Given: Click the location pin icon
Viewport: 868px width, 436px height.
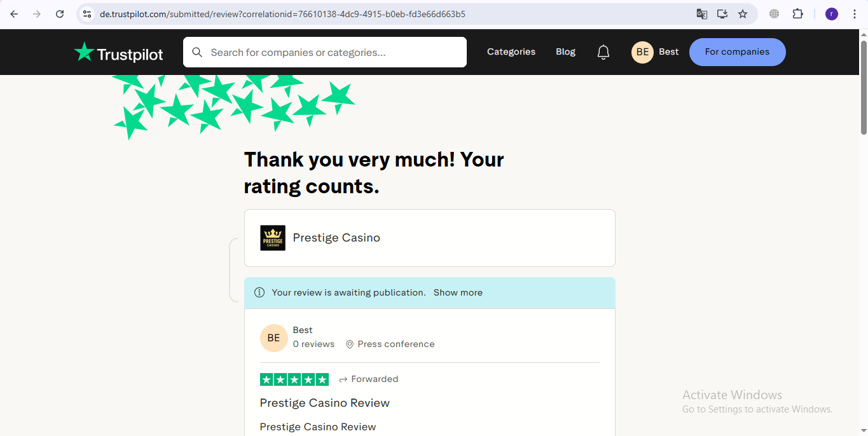Looking at the screenshot, I should tap(350, 344).
